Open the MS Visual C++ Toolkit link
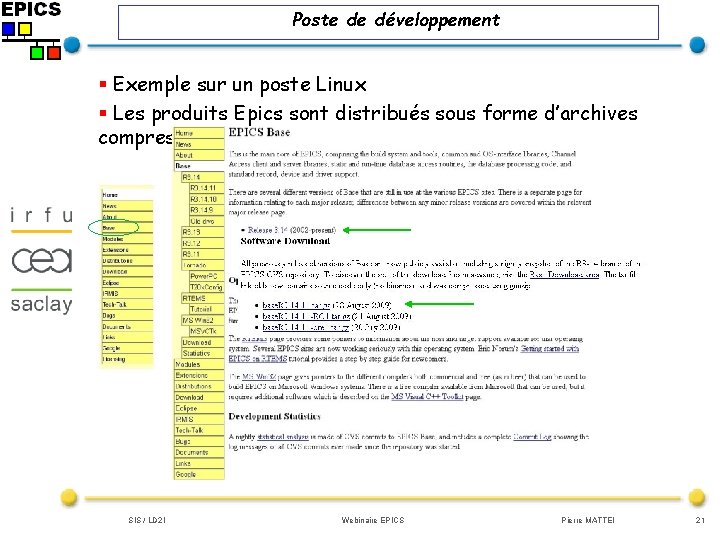 (427, 397)
